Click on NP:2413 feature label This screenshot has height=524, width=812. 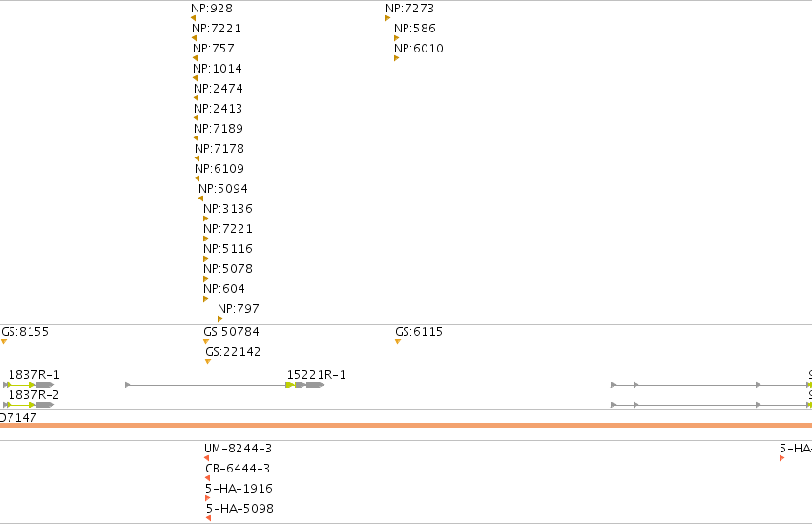click(218, 109)
